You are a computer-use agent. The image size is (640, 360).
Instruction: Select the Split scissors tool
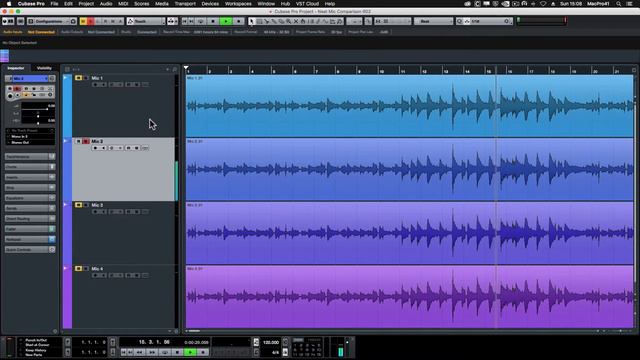266,21
